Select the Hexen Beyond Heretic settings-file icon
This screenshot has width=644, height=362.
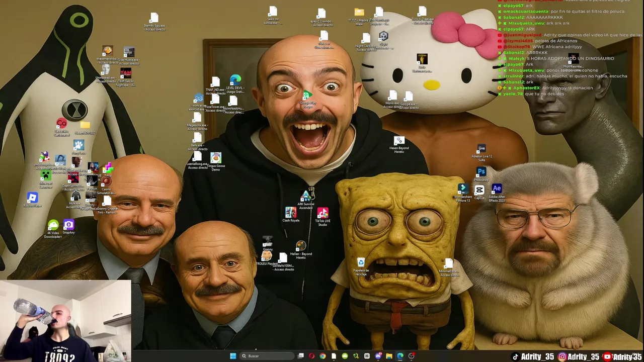[x=399, y=141]
